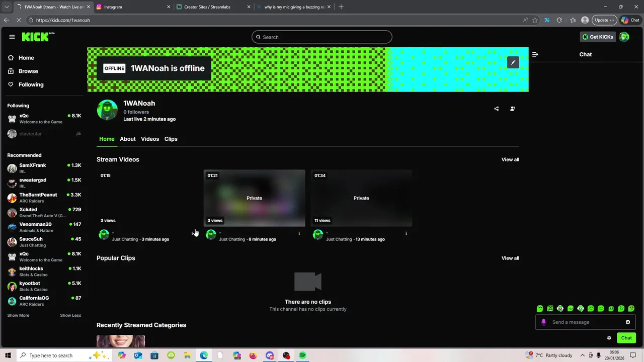Open the 01:34 private video thumbnail

tap(361, 198)
